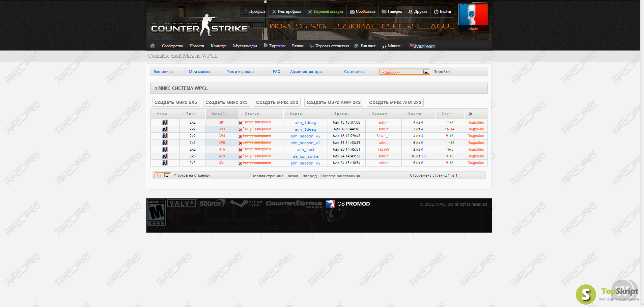Click Создать микс 5X5 button
The width and height of the screenshot is (644, 307).
[176, 102]
